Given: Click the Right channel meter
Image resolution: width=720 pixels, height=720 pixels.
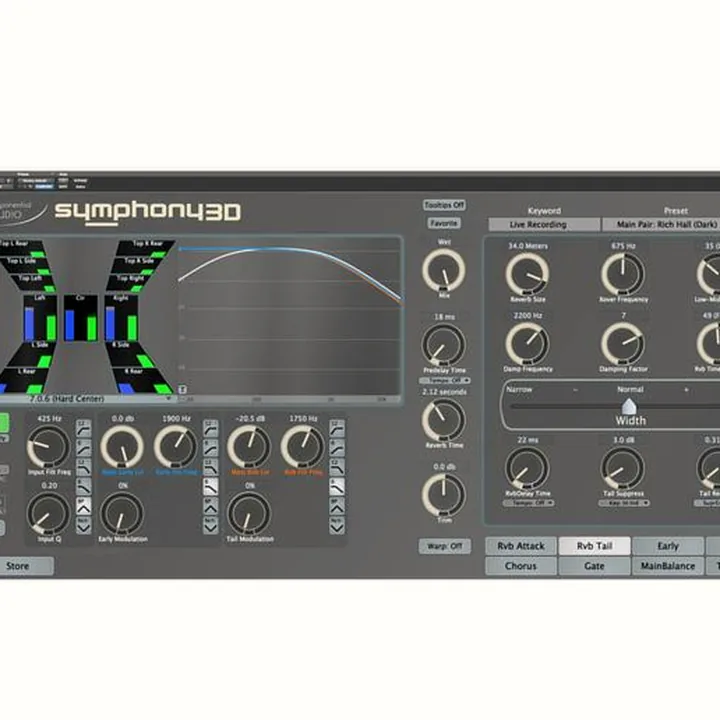Looking at the screenshot, I should [x=121, y=318].
